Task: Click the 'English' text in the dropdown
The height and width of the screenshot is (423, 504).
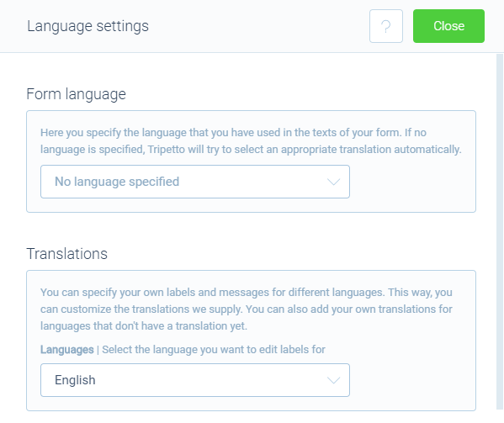Action: (75, 380)
